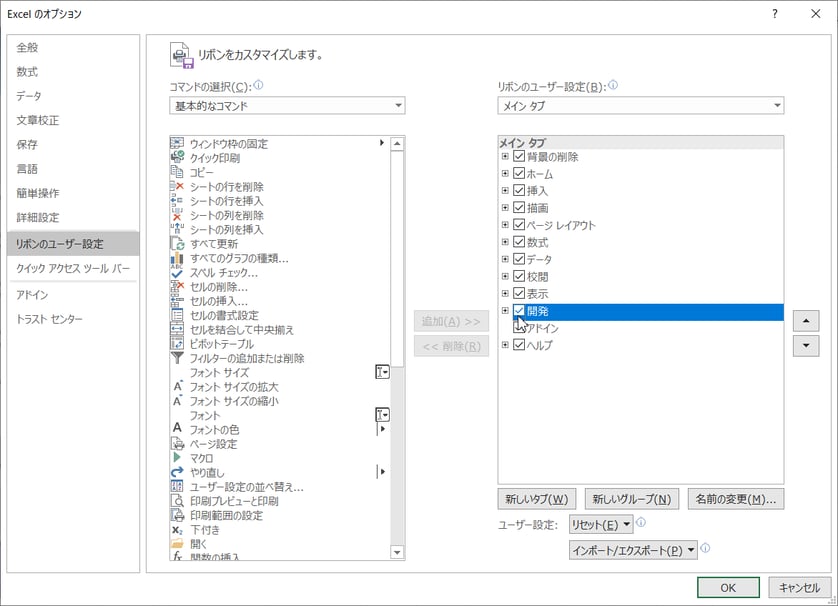Expand the ヘルプ tree node
The width and height of the screenshot is (838, 606).
[505, 345]
